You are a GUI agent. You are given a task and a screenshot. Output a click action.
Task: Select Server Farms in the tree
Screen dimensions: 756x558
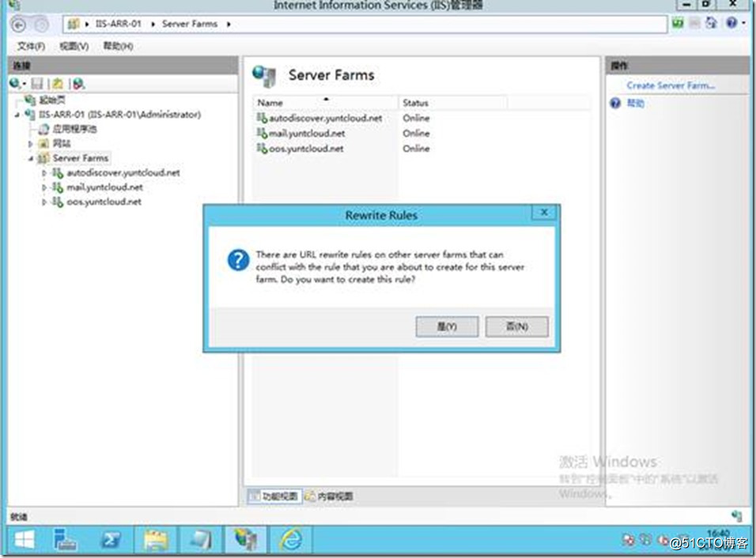coord(81,158)
